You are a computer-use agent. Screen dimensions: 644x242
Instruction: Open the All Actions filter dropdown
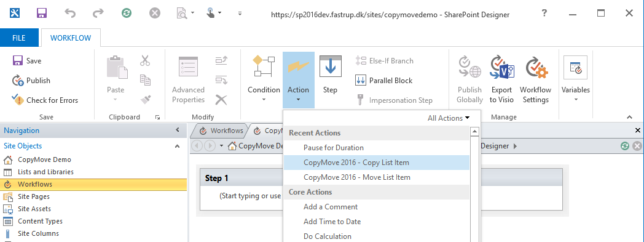pos(449,118)
